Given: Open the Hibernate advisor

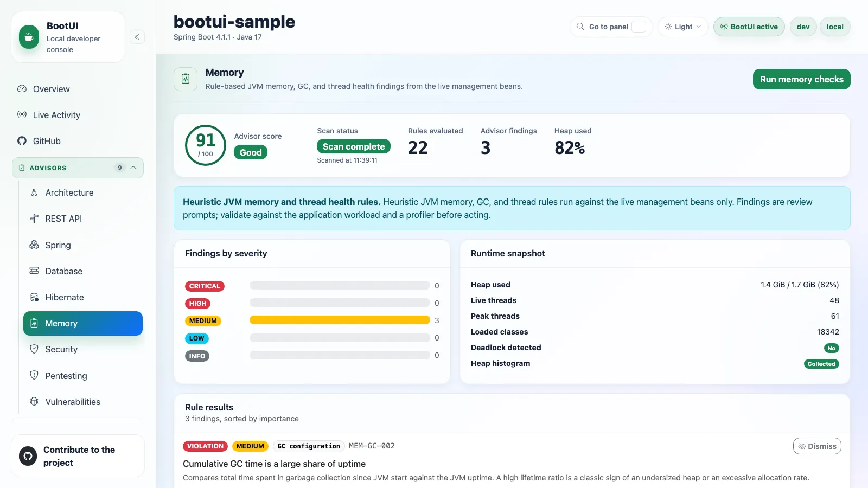Looking at the screenshot, I should coord(83,298).
